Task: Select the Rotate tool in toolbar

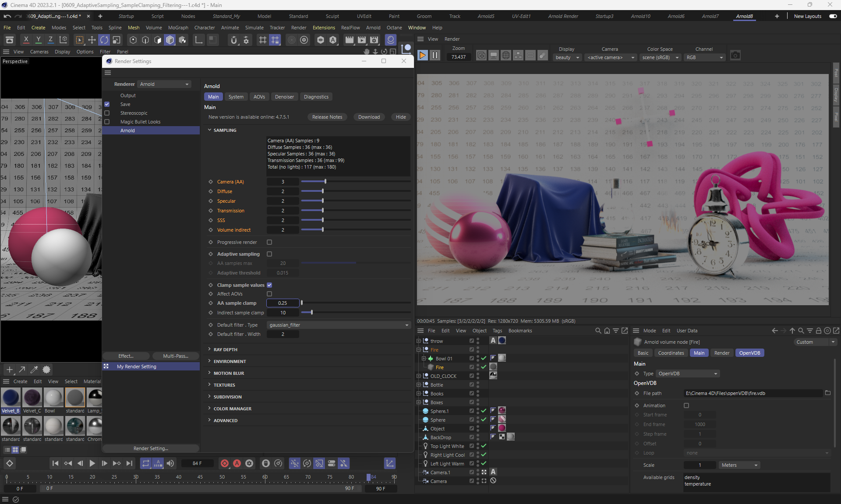Action: coord(104,40)
